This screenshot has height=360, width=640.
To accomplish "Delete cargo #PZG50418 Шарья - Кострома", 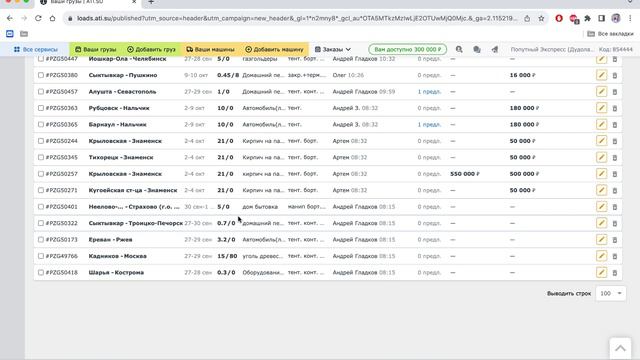I will [615, 273].
